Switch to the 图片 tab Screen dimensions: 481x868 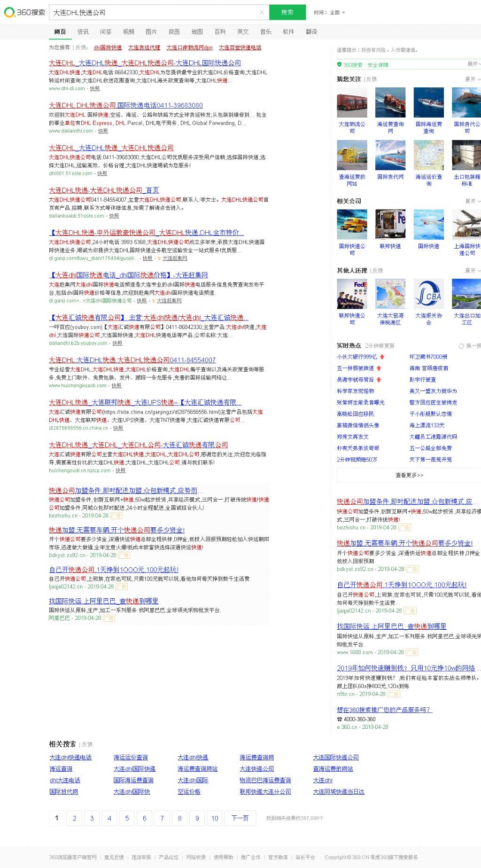151,31
